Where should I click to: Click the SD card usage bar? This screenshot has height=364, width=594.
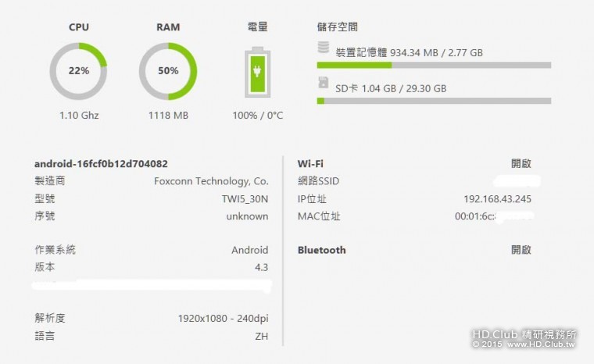click(x=434, y=101)
